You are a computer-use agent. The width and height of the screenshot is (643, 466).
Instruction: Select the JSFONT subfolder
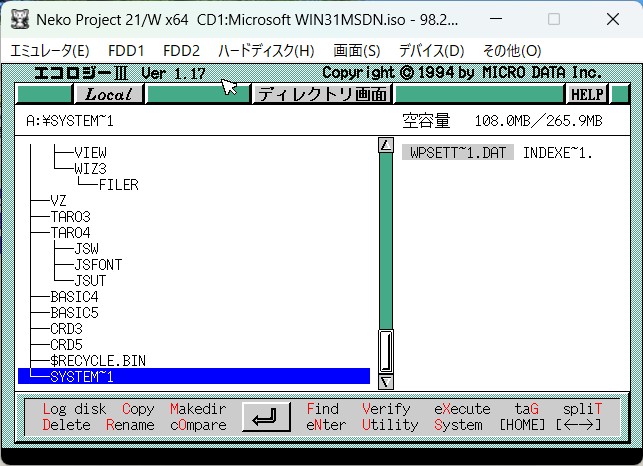point(98,264)
